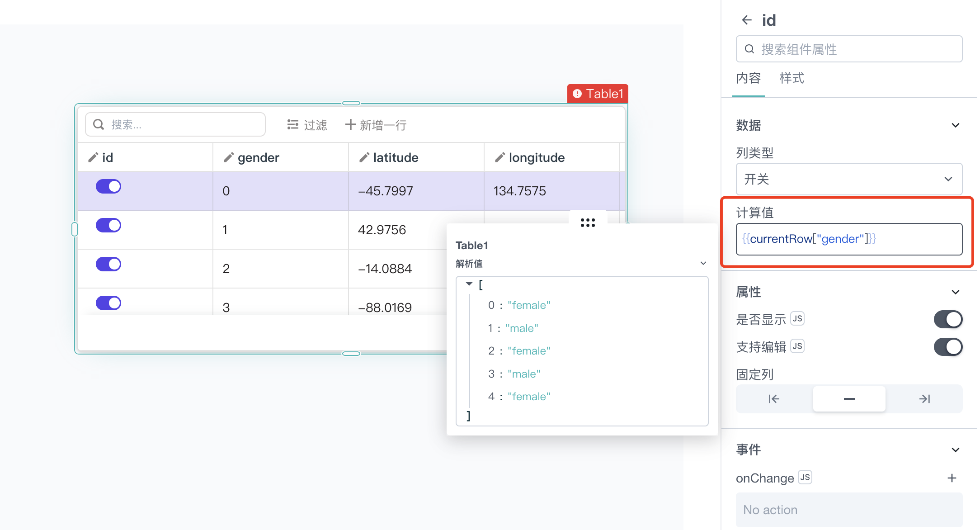Focus the 搜索组件属性 search field
Screen dimensions: 980x530
click(x=849, y=49)
